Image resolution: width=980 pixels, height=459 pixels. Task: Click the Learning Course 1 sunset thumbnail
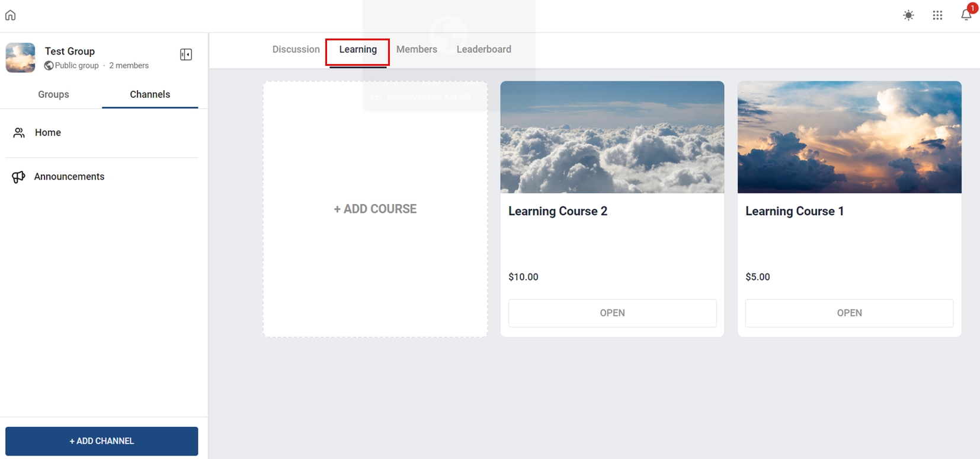(849, 137)
